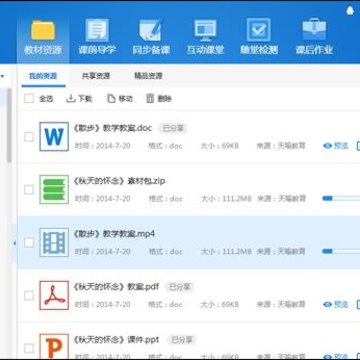Image resolution: width=360 pixels, height=360 pixels.
Task: Switch to the 共享资源 tab
Action: [96, 76]
